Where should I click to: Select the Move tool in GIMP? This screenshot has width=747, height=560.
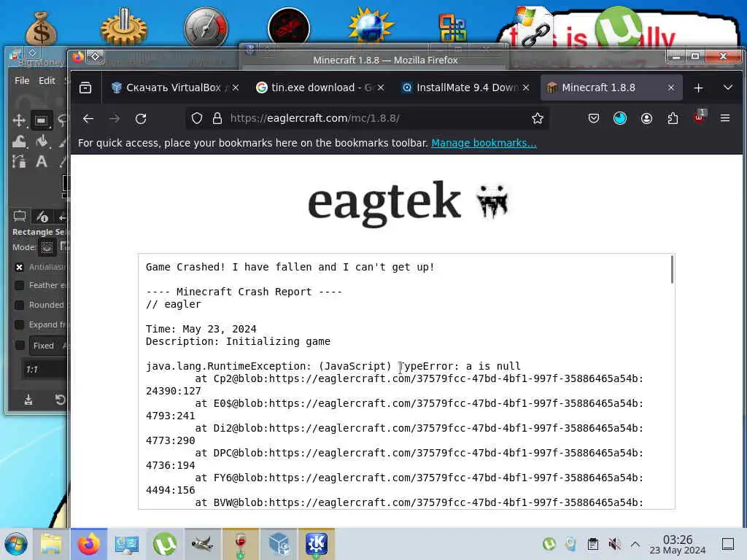(x=19, y=120)
